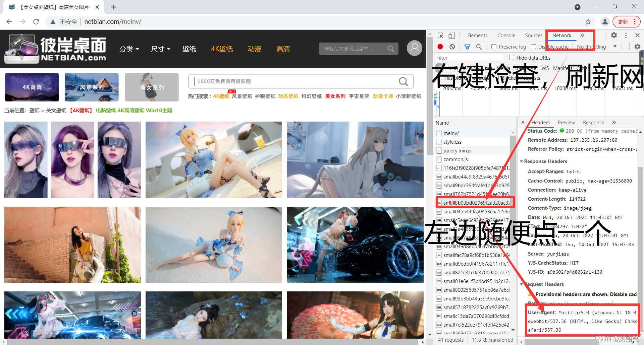
Task: Open the 4K高清 category thumbnail
Action: point(32,87)
